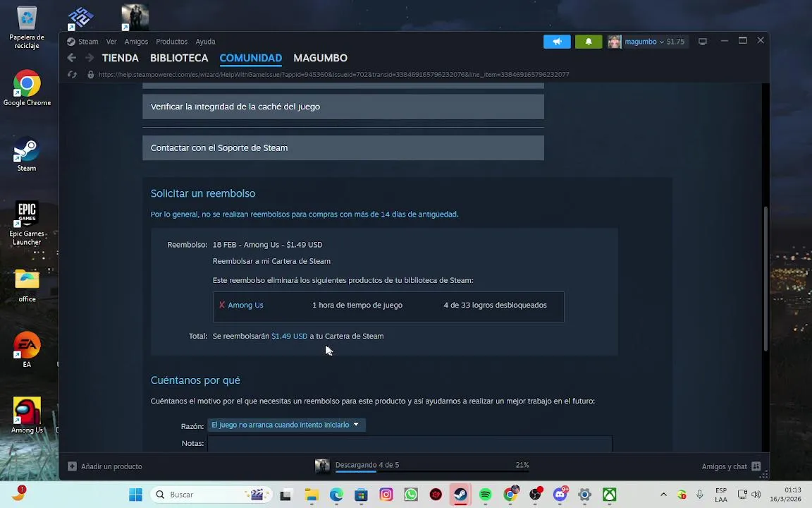Click the magumbo profile avatar
This screenshot has height=508, width=812.
click(x=614, y=42)
